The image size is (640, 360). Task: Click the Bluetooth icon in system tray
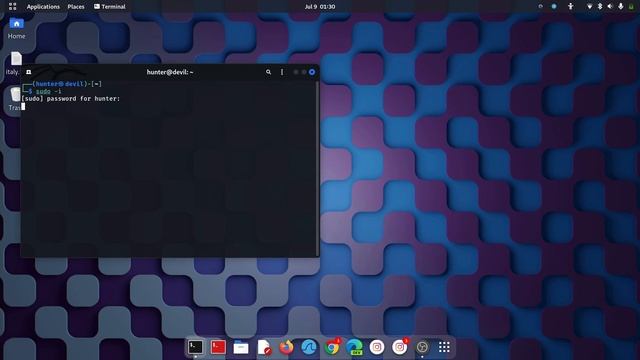point(600,7)
